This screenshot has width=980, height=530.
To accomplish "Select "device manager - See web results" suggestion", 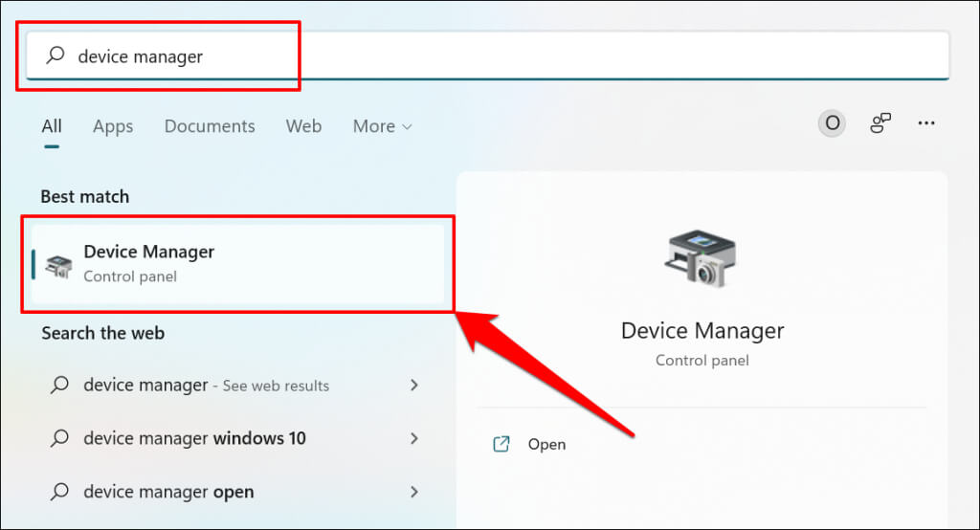I will 234,385.
